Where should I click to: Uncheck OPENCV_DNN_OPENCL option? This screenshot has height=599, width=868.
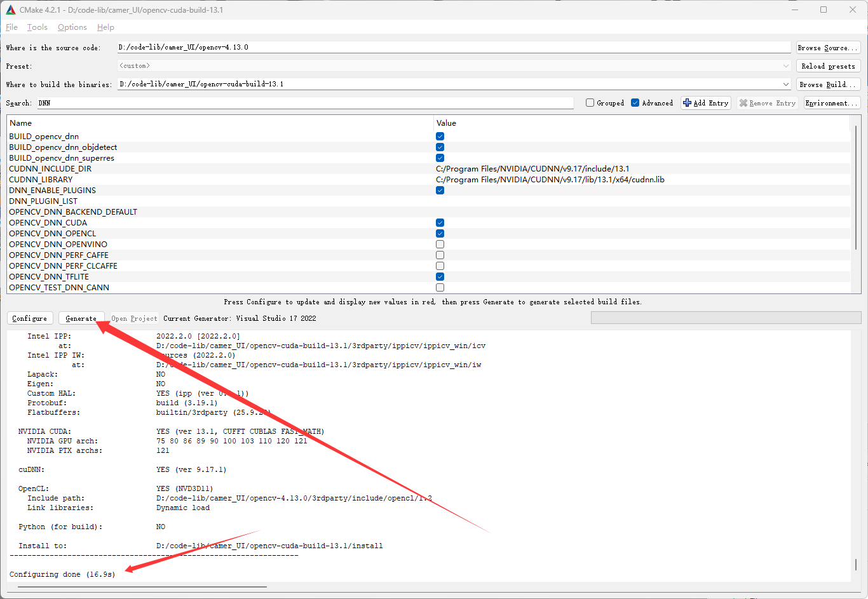pyautogui.click(x=440, y=234)
